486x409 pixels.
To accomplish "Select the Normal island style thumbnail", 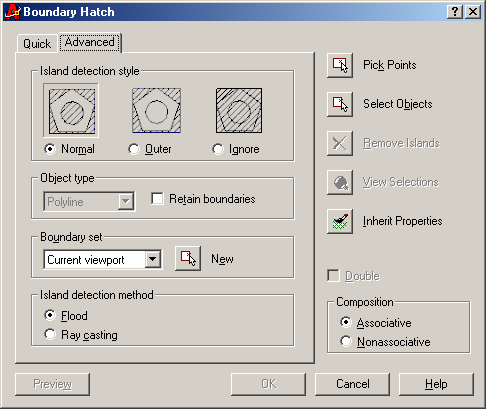I will [x=71, y=110].
